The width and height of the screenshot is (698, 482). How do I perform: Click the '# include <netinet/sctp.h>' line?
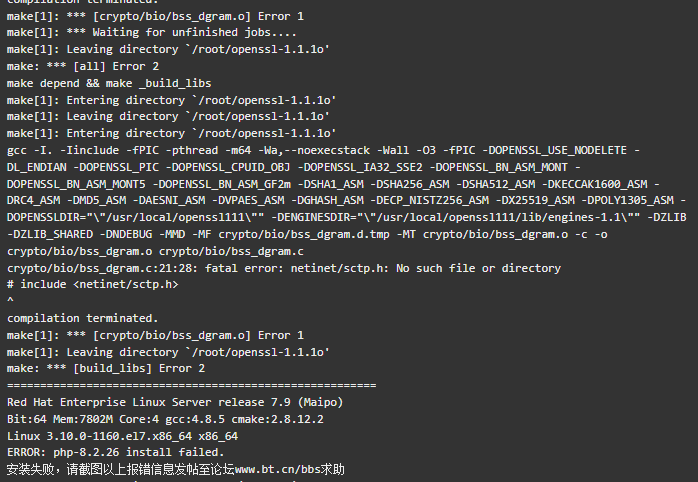[93, 284]
